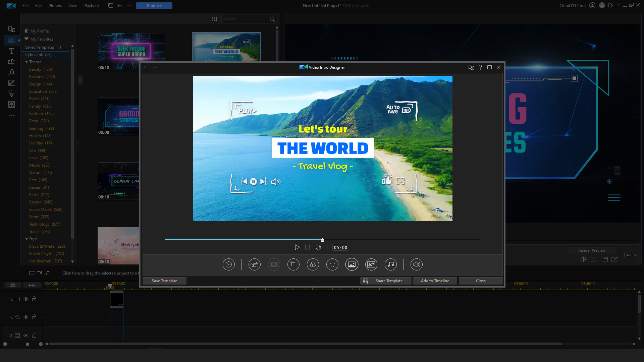
Task: Click the Save Template button
Action: point(164,281)
